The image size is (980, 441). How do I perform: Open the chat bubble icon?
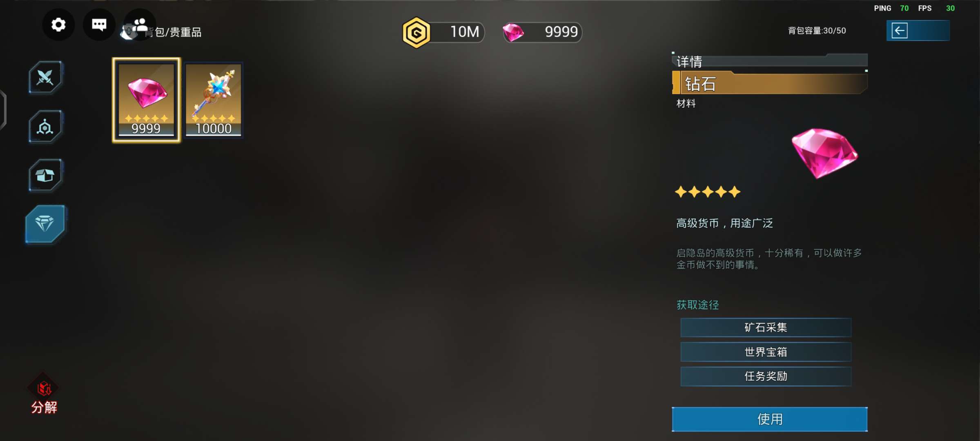tap(99, 24)
